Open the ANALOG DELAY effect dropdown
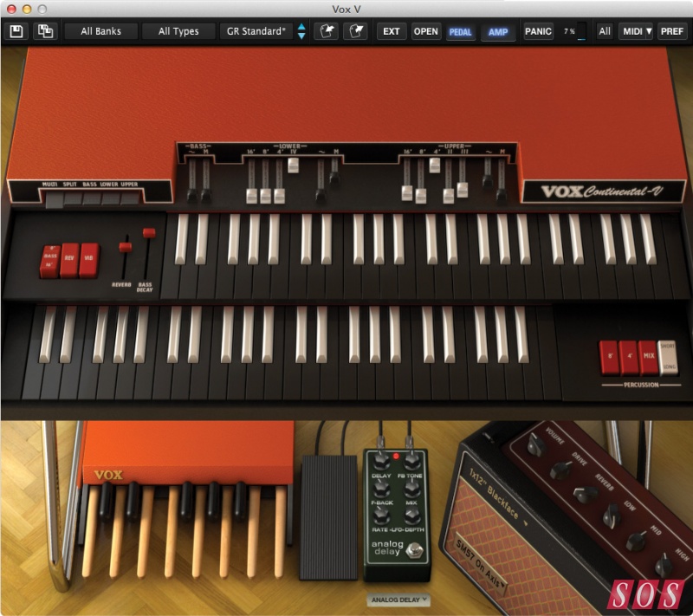 pyautogui.click(x=401, y=600)
